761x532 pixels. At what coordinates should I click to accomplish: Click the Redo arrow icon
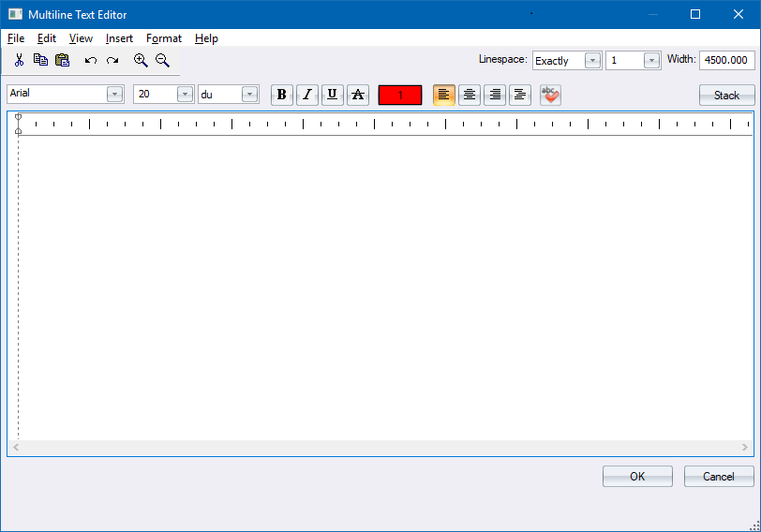[x=112, y=60]
